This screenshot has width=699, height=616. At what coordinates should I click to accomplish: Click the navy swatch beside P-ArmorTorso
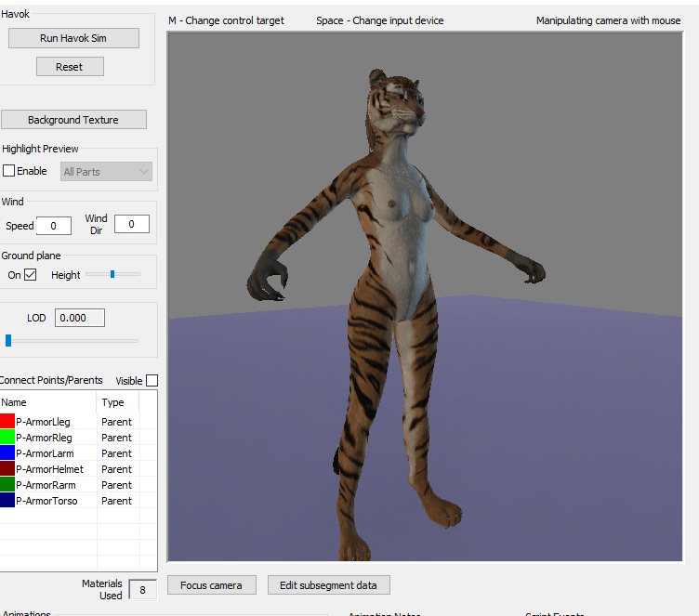[7, 501]
